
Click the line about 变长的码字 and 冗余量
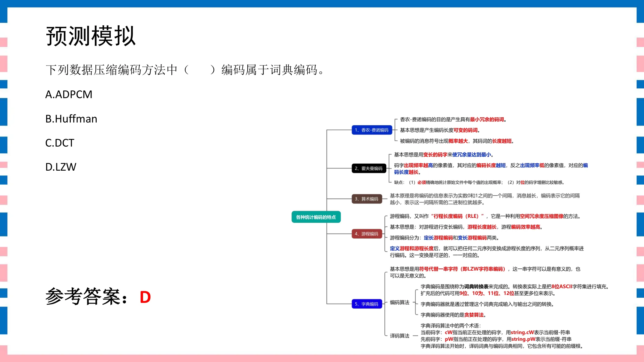(444, 154)
